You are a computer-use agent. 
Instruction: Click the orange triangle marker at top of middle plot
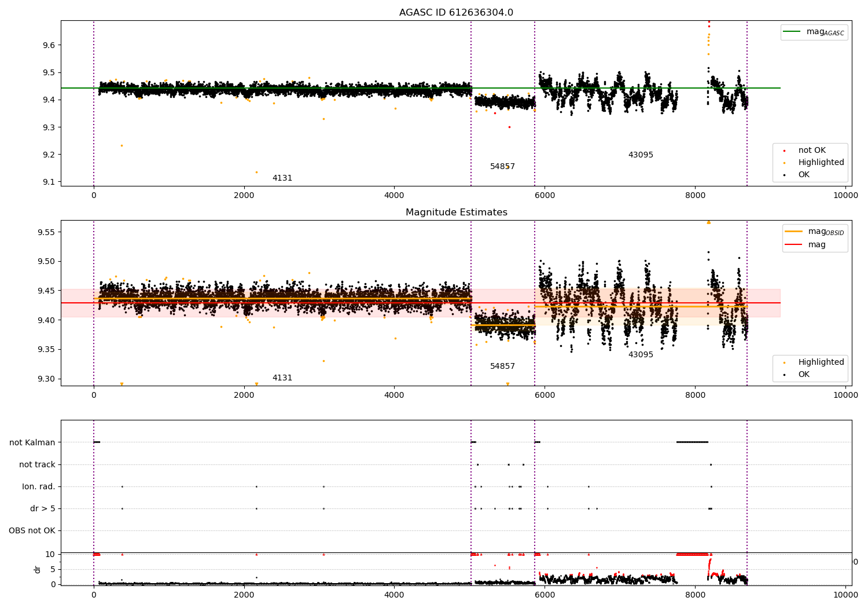pyautogui.click(x=708, y=222)
